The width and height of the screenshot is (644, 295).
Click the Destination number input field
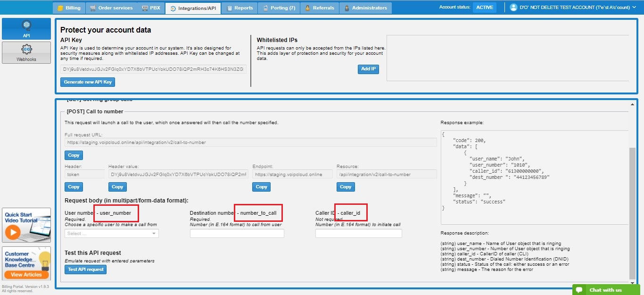point(237,233)
